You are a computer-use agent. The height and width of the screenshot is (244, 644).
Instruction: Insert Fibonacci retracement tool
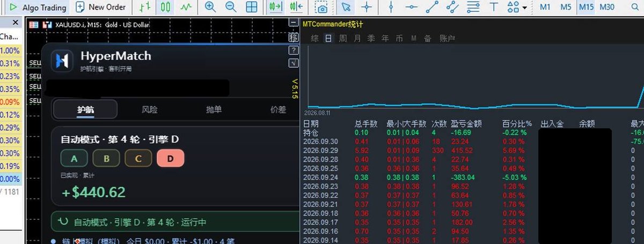tap(473, 8)
